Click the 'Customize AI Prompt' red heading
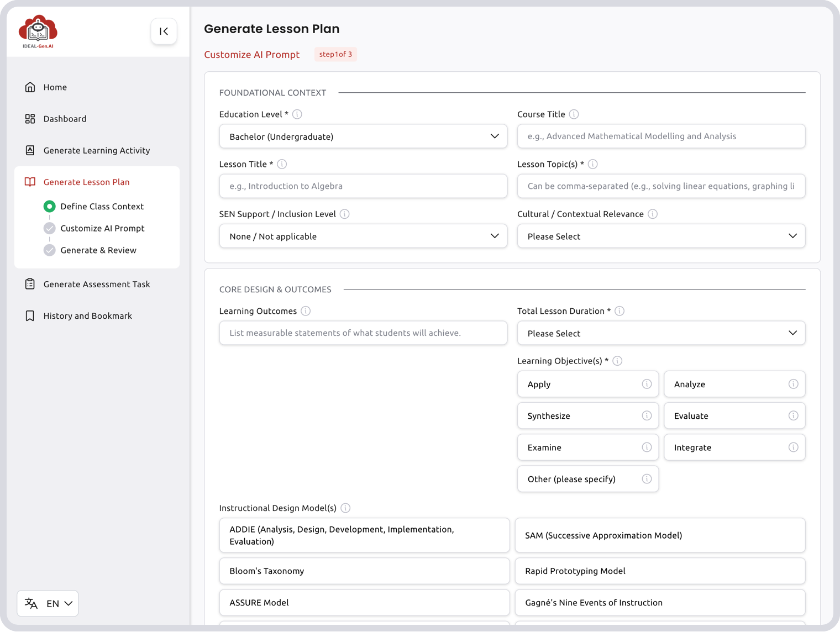 (252, 54)
